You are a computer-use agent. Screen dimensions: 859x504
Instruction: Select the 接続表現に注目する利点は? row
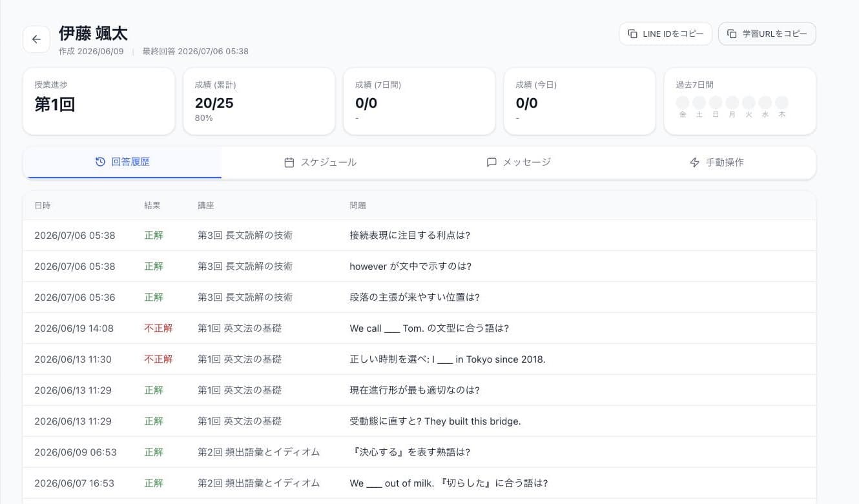[419, 236]
